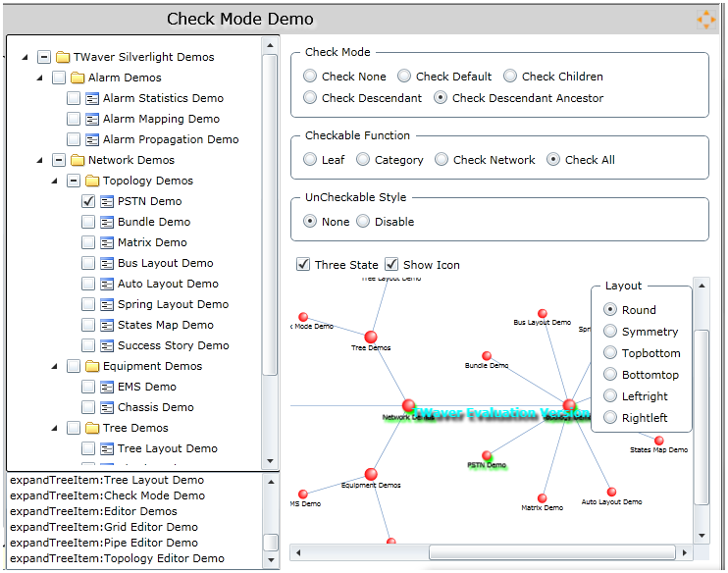
Task: Click the Equipment Demos folder icon
Action: tap(92, 366)
